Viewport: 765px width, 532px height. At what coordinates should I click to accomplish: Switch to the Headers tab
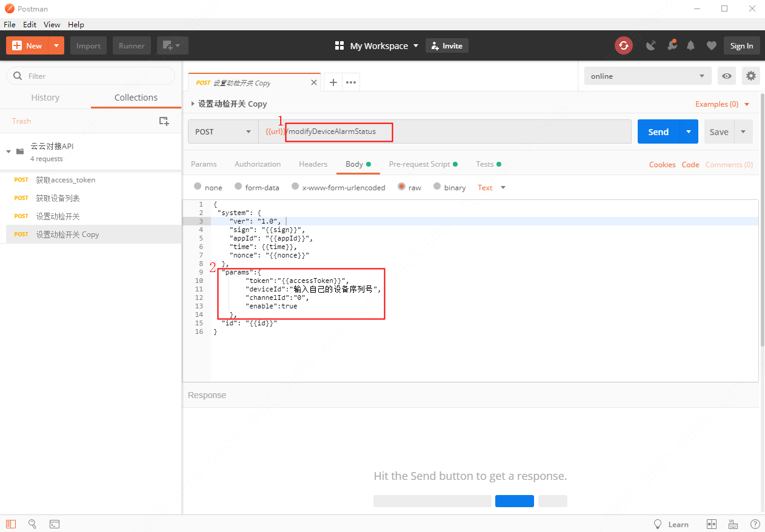pos(313,164)
